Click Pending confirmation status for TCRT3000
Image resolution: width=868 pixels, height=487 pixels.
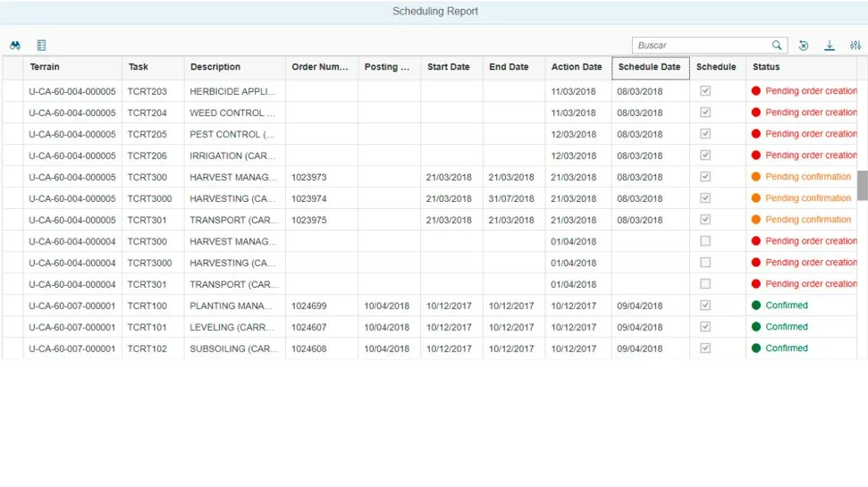point(808,198)
